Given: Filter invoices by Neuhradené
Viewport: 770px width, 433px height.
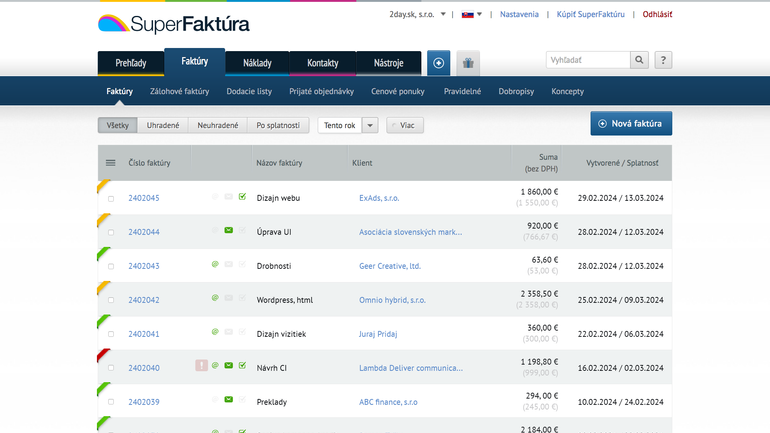Looking at the screenshot, I should pyautogui.click(x=217, y=125).
